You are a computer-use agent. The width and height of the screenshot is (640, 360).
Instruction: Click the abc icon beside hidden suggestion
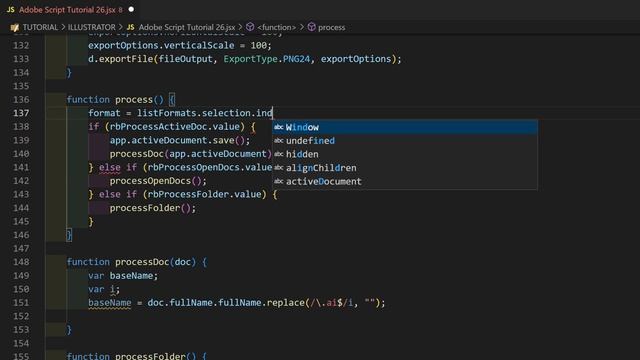pyautogui.click(x=279, y=154)
